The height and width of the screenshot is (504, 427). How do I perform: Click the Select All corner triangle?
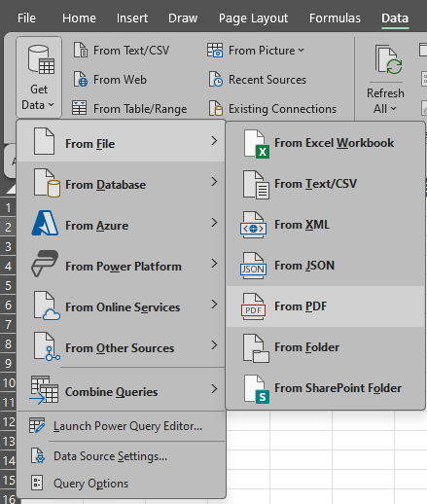[x=11, y=189]
